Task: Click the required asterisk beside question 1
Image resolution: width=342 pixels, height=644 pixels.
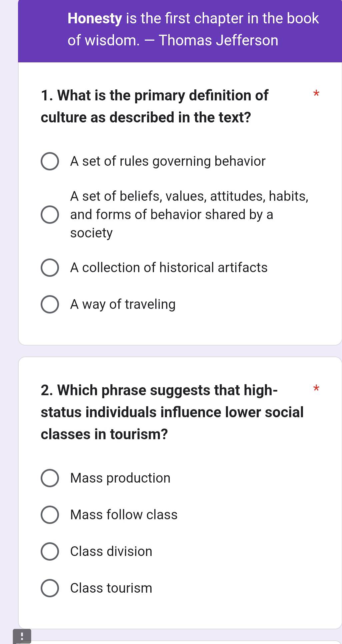Action: [x=316, y=93]
